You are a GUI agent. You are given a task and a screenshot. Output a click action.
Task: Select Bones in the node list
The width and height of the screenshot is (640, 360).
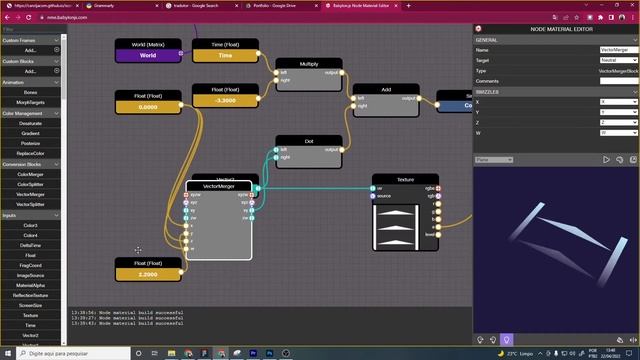31,92
